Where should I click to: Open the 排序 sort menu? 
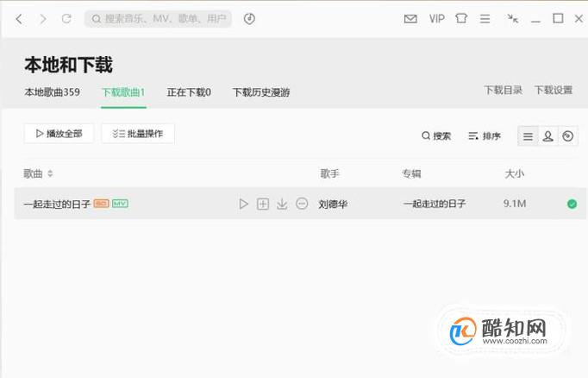coord(485,135)
